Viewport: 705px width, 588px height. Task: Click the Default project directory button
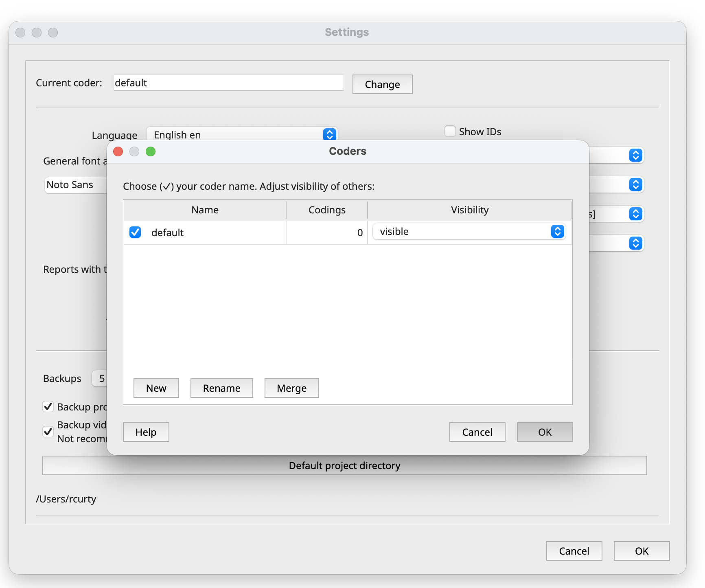point(345,465)
